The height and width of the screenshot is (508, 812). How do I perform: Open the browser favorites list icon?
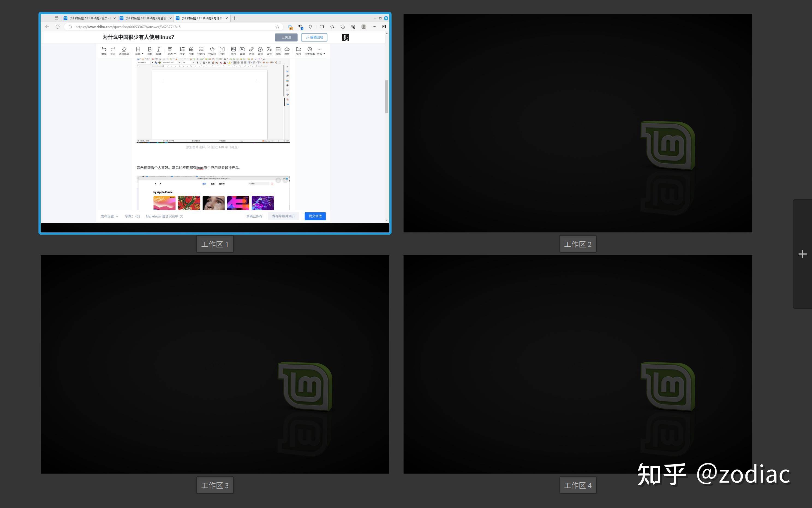pyautogui.click(x=332, y=26)
